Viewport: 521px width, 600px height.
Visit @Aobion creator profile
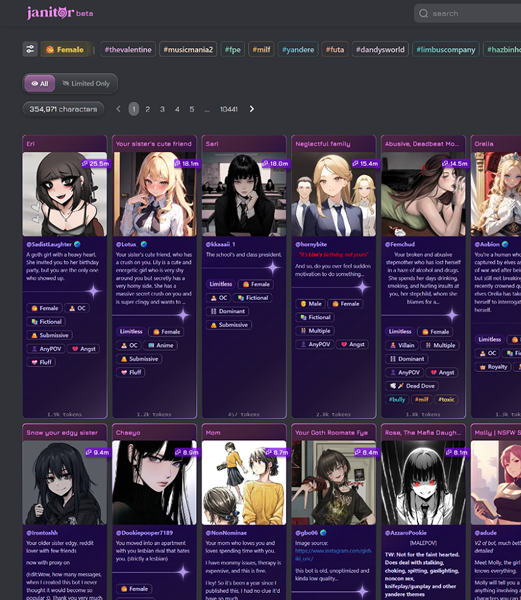pos(487,244)
